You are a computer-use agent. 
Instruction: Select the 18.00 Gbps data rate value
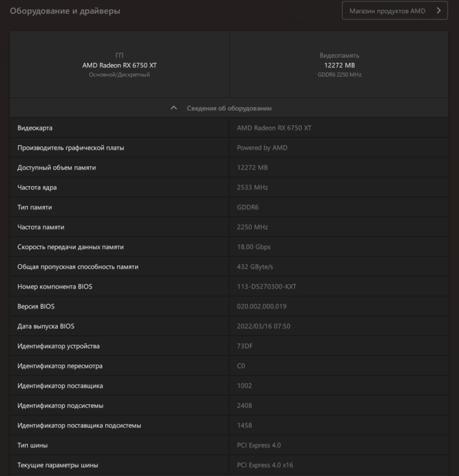click(254, 247)
